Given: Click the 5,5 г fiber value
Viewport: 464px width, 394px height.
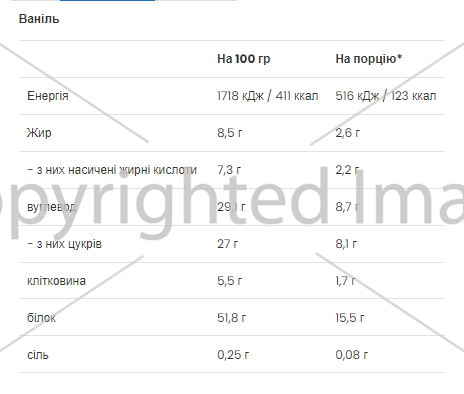Looking at the screenshot, I should (x=230, y=281).
